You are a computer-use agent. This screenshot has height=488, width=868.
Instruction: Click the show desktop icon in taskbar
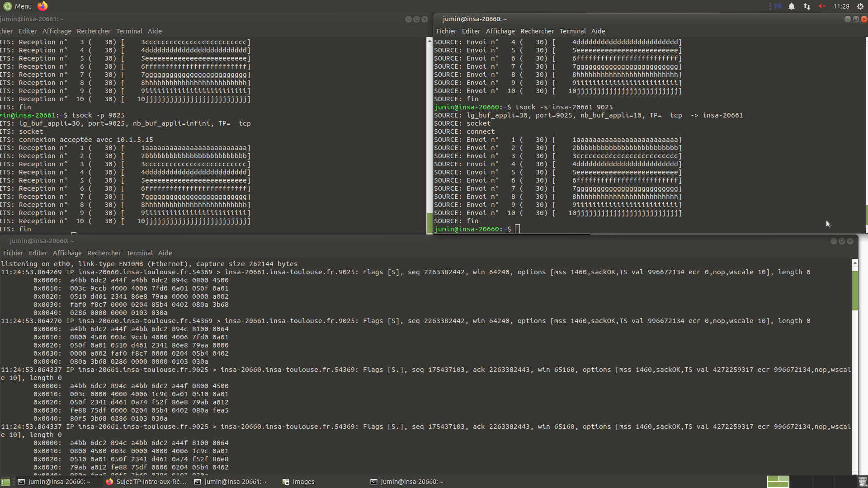[5, 482]
